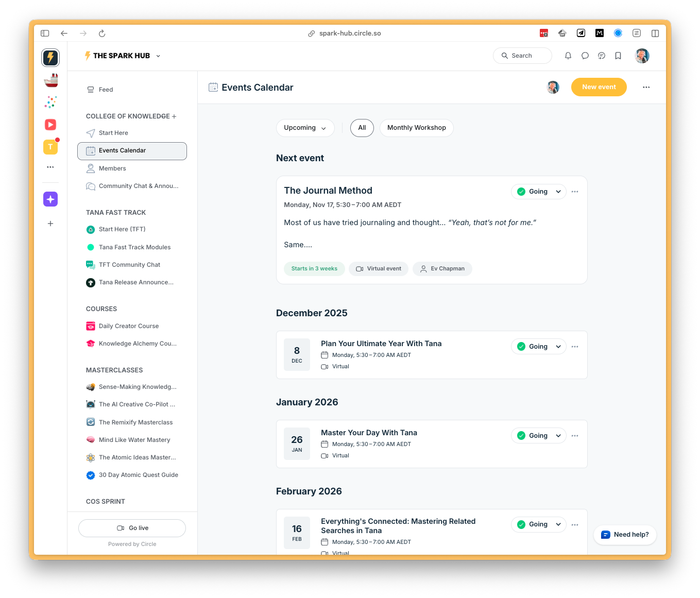
Task: Open The Remixify Masterclass
Action: pyautogui.click(x=132, y=422)
